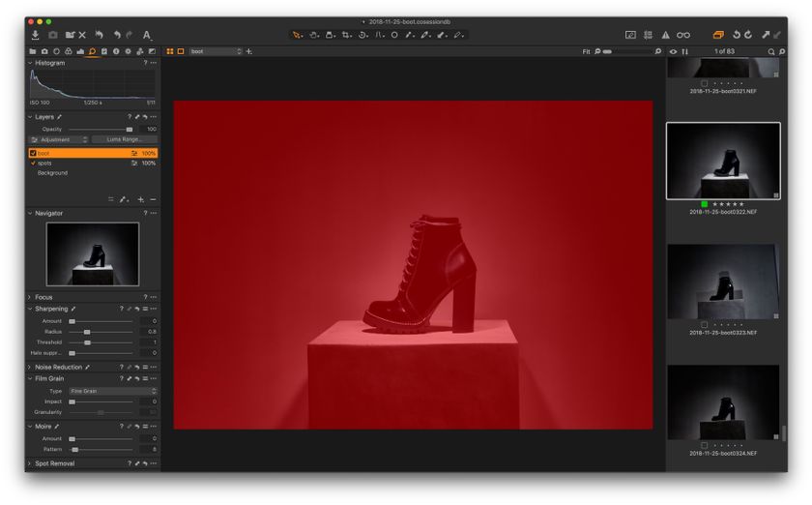Click the Auto Adjust 'A' icon
The width and height of the screenshot is (812, 505).
(147, 35)
